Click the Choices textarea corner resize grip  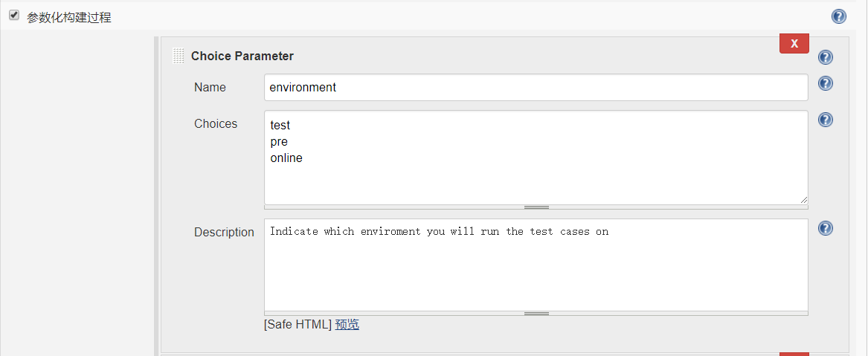(803, 200)
